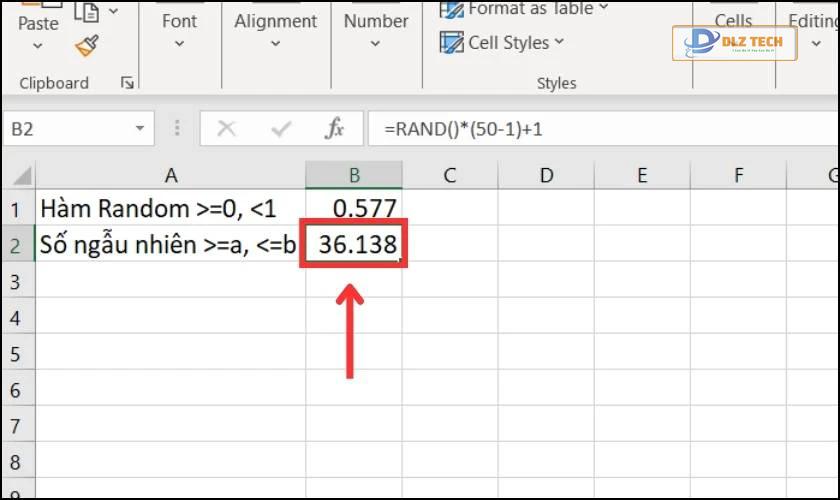Click the Format Painter brush icon

[x=87, y=46]
